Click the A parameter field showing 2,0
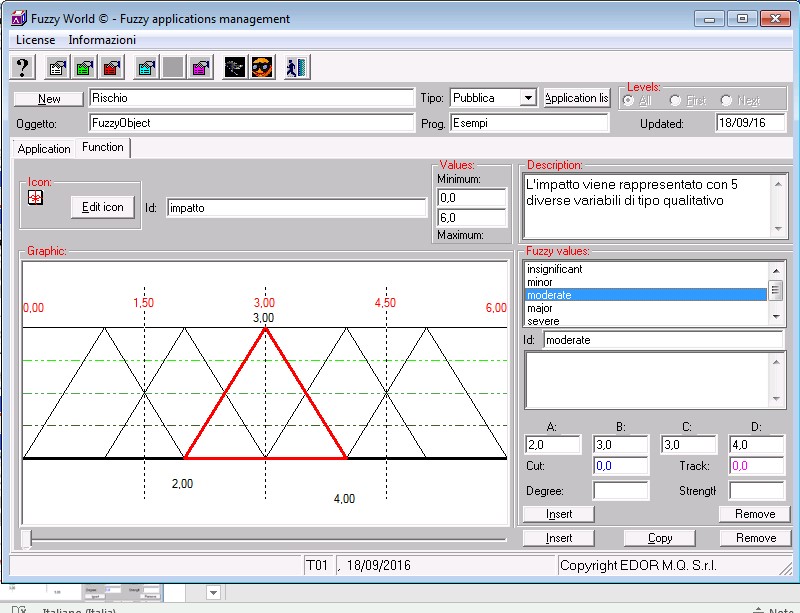Viewport: 800px width, 613px height. click(x=553, y=445)
